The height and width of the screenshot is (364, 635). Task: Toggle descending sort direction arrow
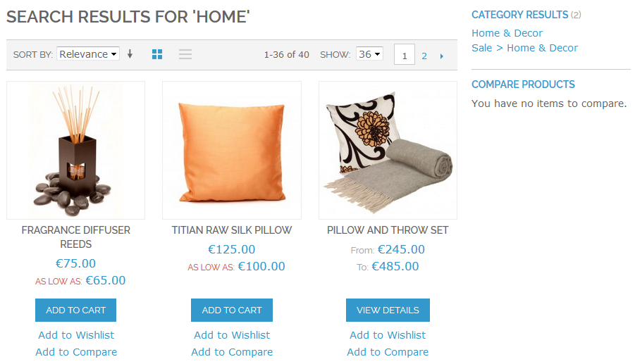[x=130, y=54]
